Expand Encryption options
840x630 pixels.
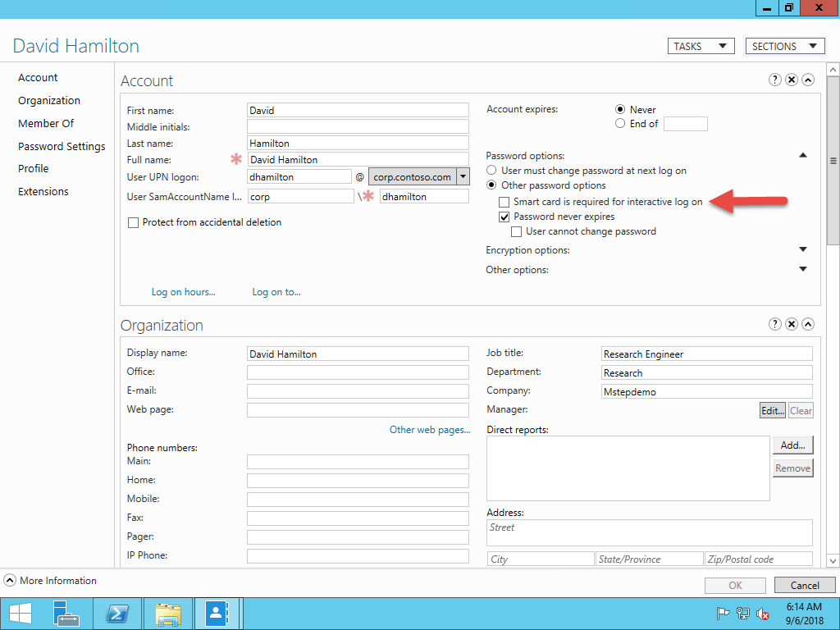click(802, 250)
